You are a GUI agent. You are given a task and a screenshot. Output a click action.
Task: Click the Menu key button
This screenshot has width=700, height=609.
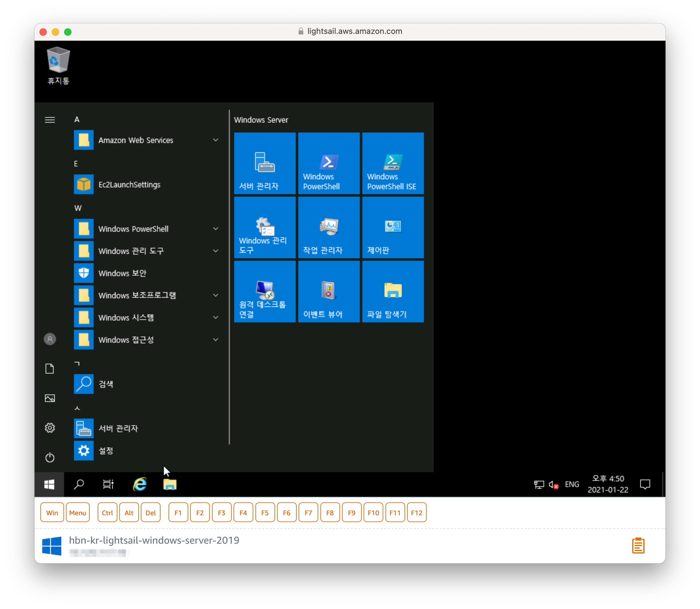click(x=77, y=513)
